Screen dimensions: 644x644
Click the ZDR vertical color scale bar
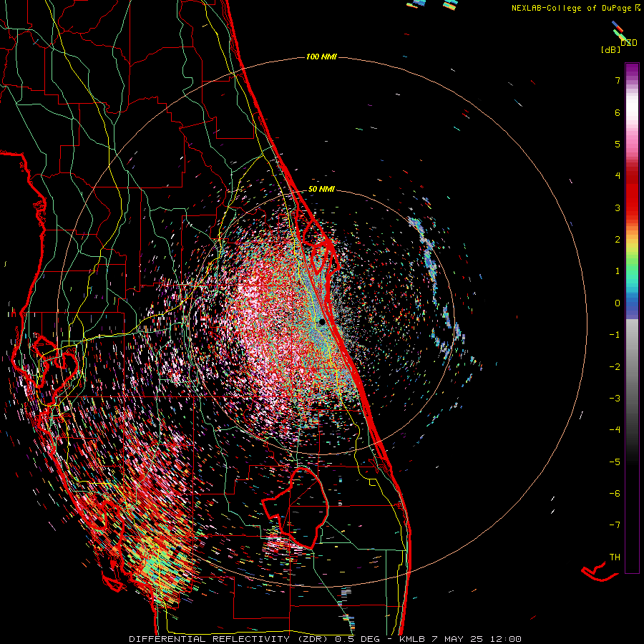632,318
